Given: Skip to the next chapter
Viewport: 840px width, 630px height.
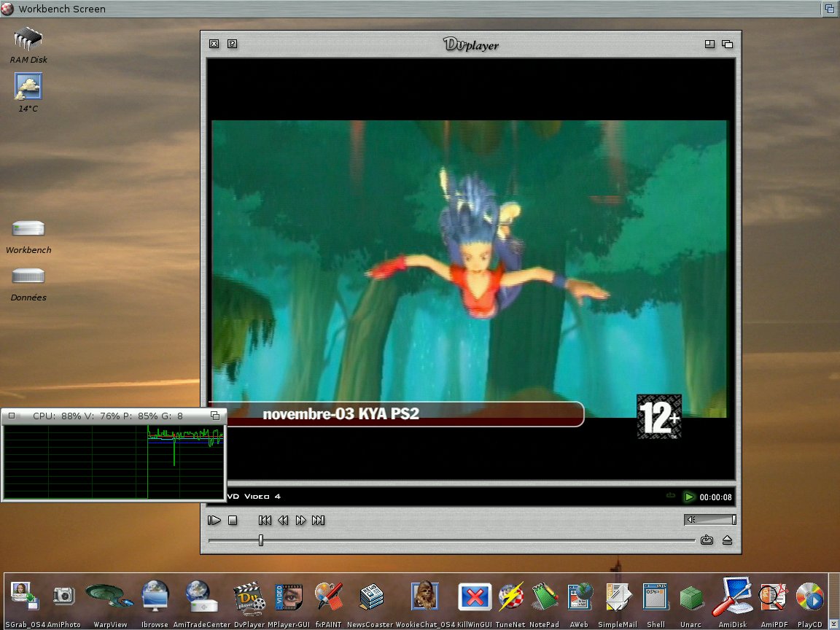Looking at the screenshot, I should click(x=318, y=520).
